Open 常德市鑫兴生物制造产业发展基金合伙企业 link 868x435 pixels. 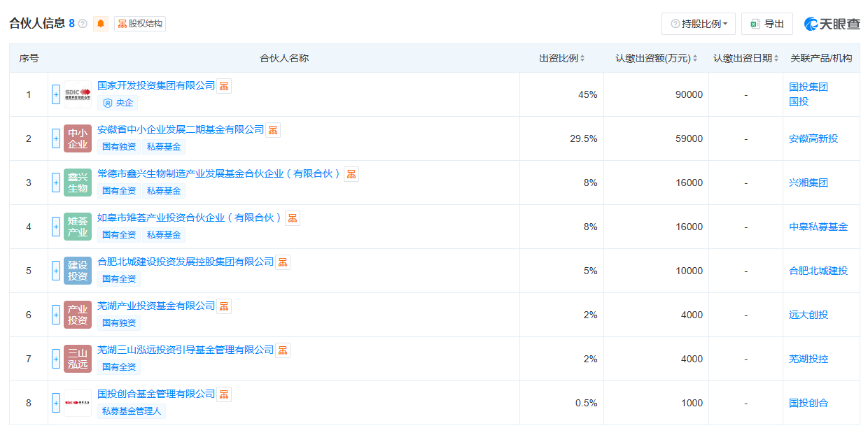click(x=220, y=173)
